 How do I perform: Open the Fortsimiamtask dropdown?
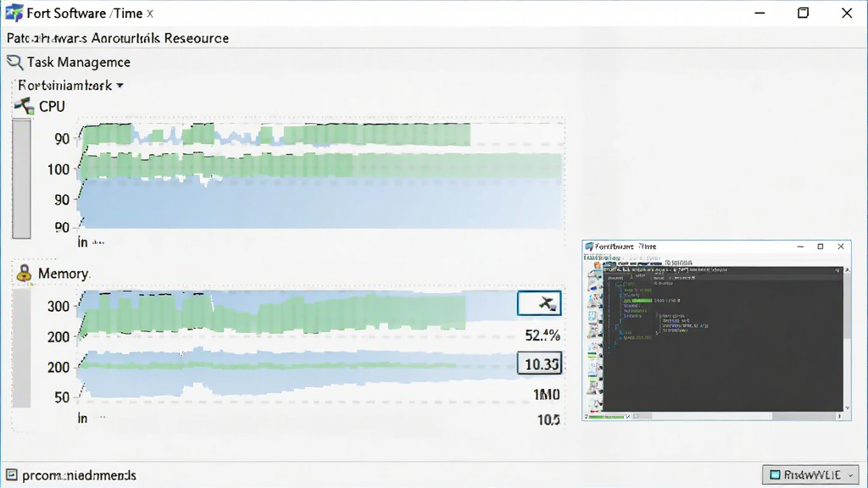point(70,86)
